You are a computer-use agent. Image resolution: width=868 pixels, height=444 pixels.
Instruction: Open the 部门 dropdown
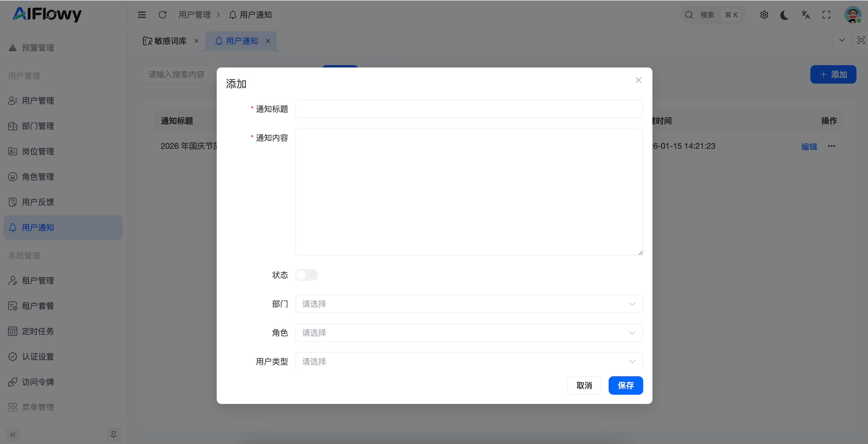click(468, 304)
